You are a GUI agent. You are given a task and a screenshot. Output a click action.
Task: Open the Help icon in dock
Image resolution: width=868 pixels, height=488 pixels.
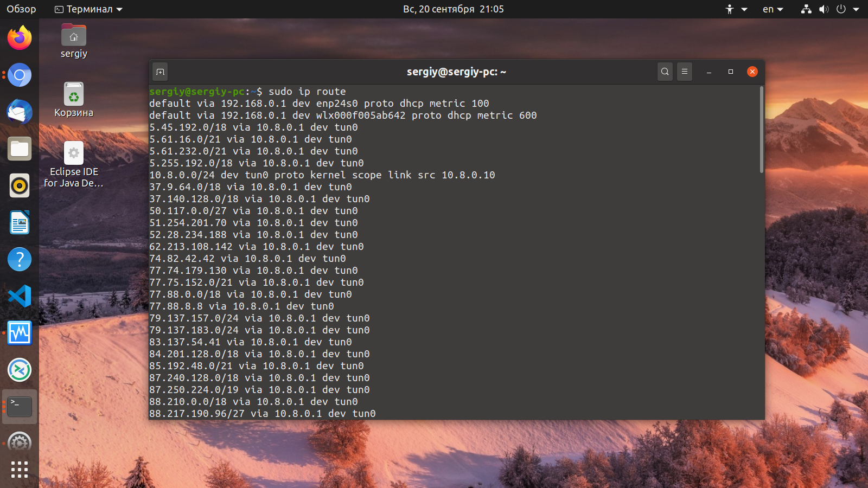20,259
